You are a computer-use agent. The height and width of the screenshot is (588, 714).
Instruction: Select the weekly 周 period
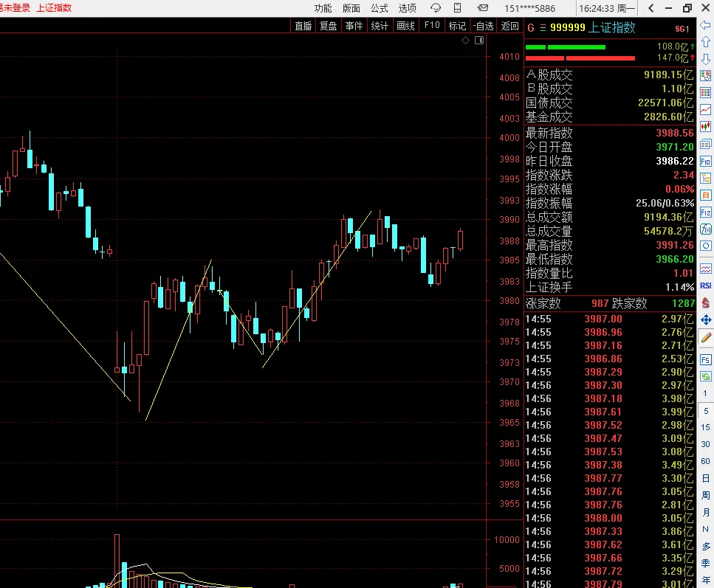pyautogui.click(x=705, y=495)
